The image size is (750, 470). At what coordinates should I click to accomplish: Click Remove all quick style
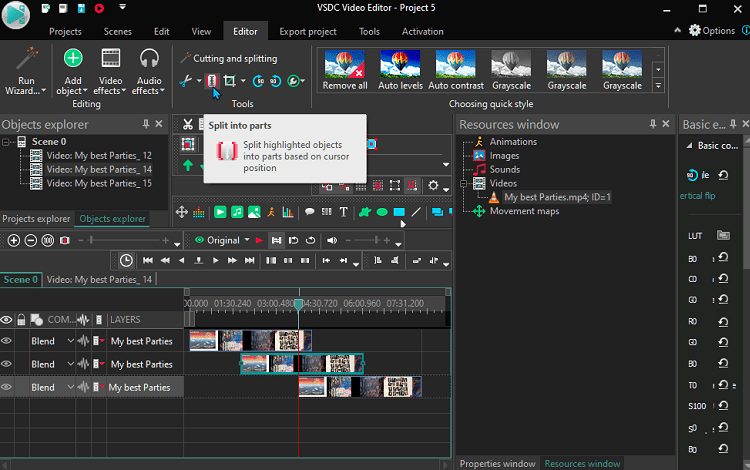(x=345, y=70)
